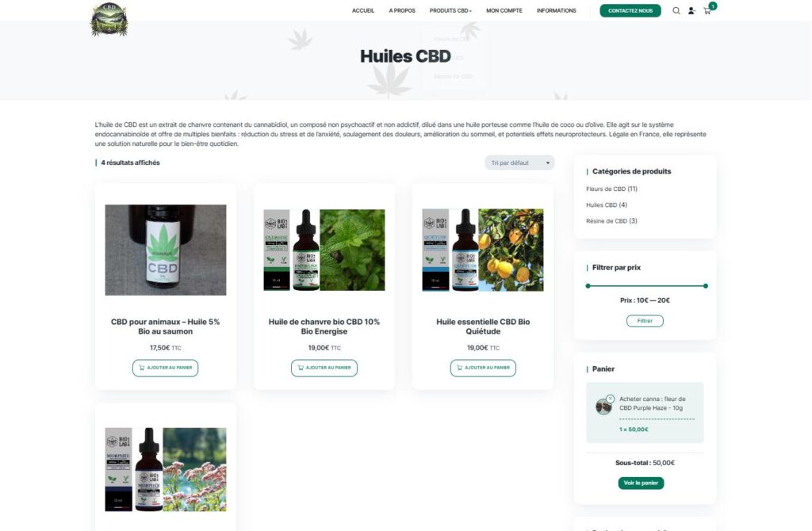812x531 pixels.
Task: Click the CBD site logo
Action: 109,19
